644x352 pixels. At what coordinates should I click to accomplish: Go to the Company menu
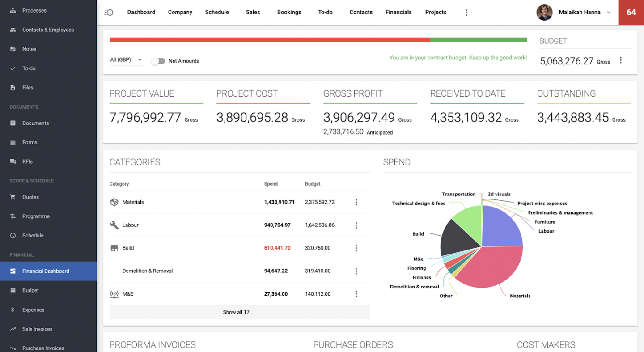[180, 13]
